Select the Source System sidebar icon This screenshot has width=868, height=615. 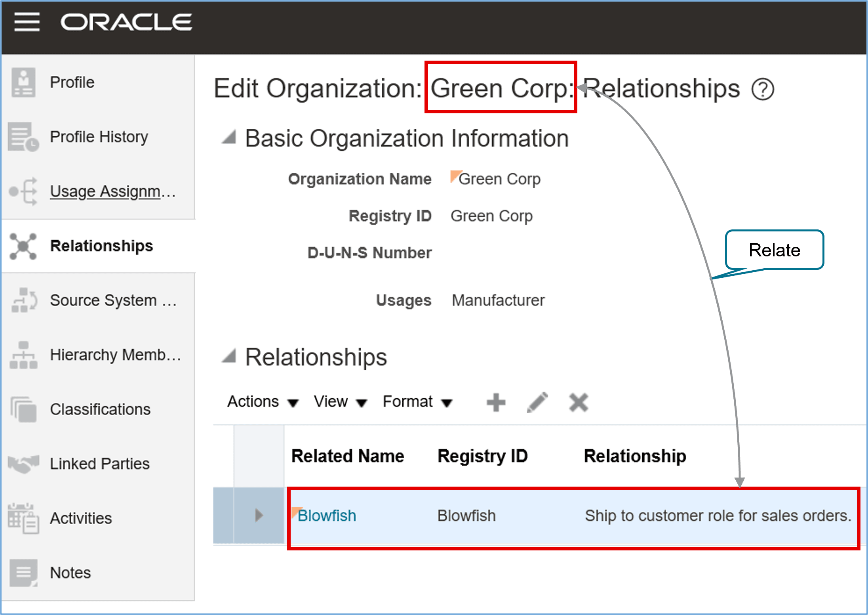coord(23,301)
